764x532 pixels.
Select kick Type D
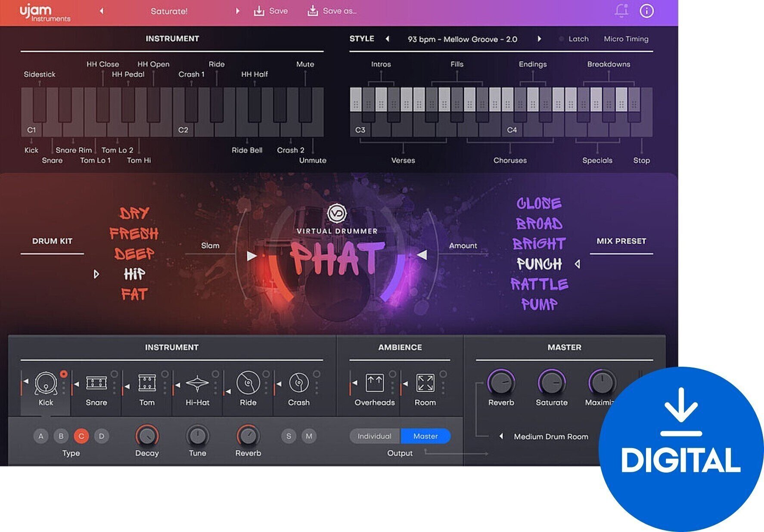[101, 436]
